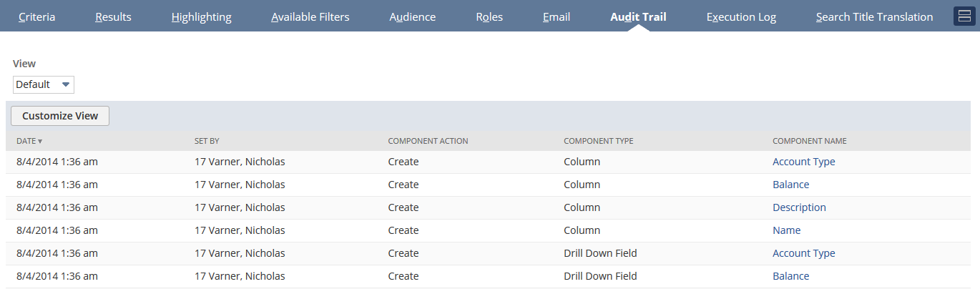Open the Results tab
This screenshot has width=980, height=289.
point(113,17)
